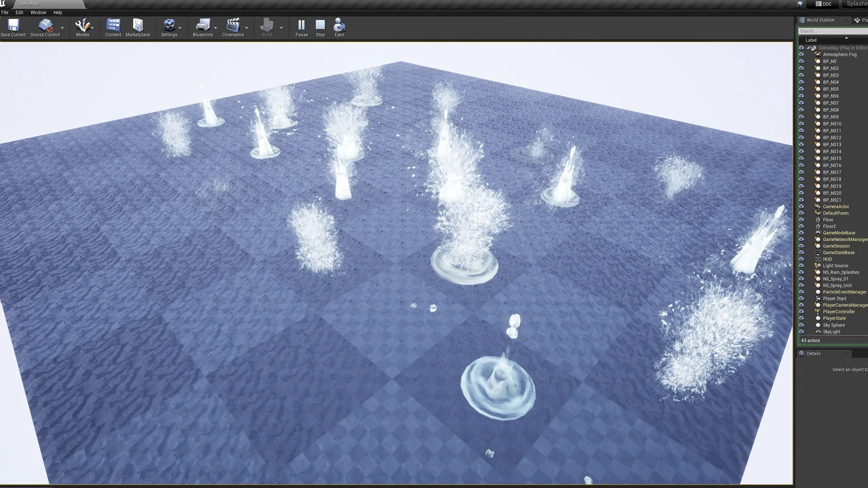Open the Content browser icon
The image size is (868, 488).
coord(113,25)
